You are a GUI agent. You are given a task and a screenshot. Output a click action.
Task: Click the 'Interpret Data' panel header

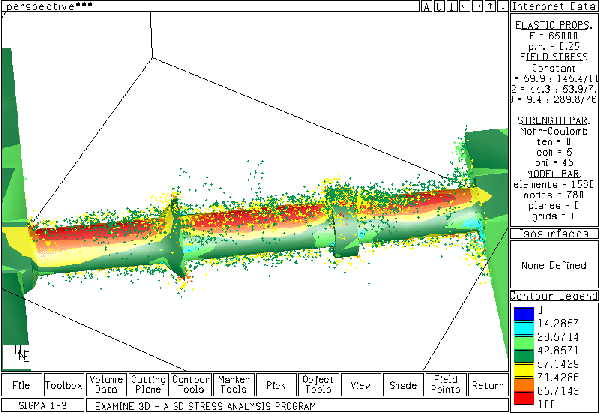click(554, 6)
